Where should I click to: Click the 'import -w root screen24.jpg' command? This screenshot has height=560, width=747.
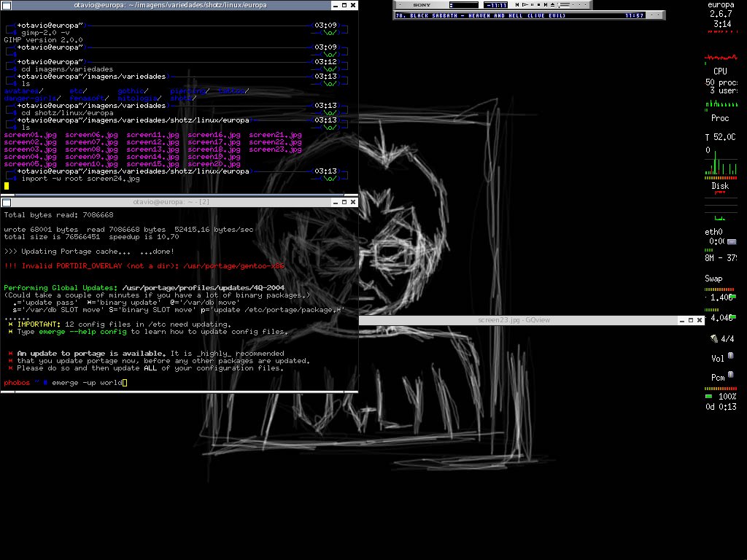80,179
